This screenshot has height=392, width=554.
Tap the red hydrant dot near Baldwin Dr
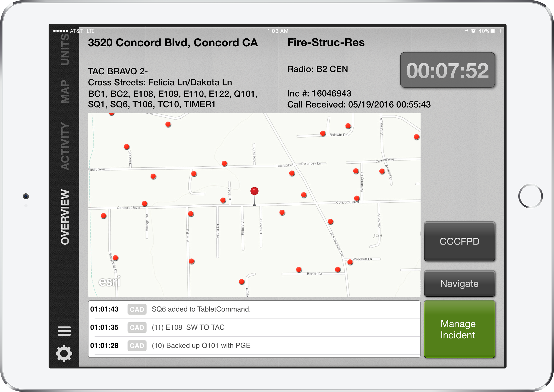coord(323,133)
